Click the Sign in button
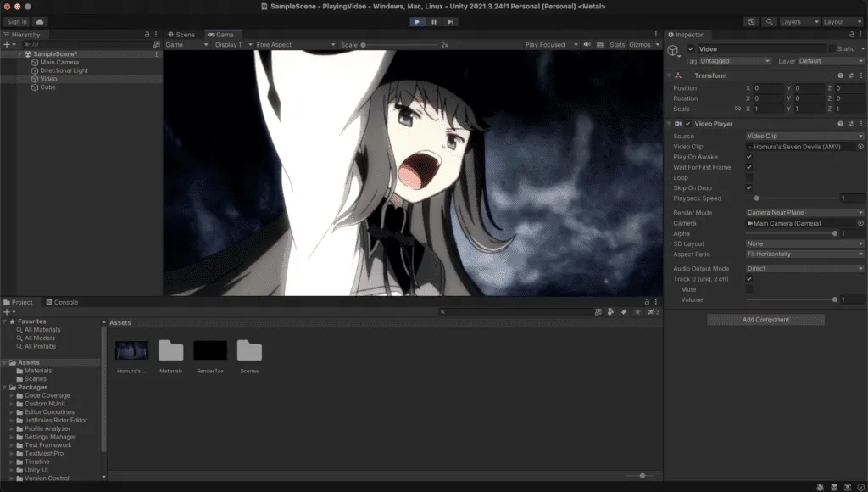Screen dimensions: 868x492 pos(17,21)
